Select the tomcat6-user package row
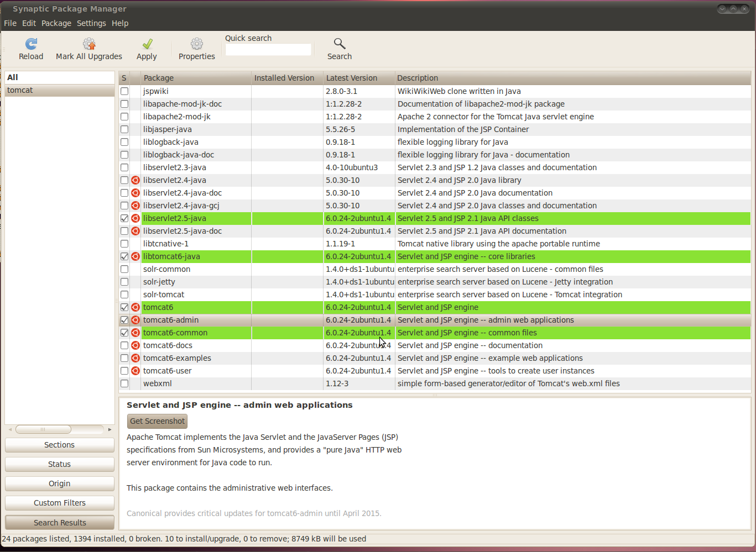Viewport: 756px width, 552px height. (x=435, y=371)
